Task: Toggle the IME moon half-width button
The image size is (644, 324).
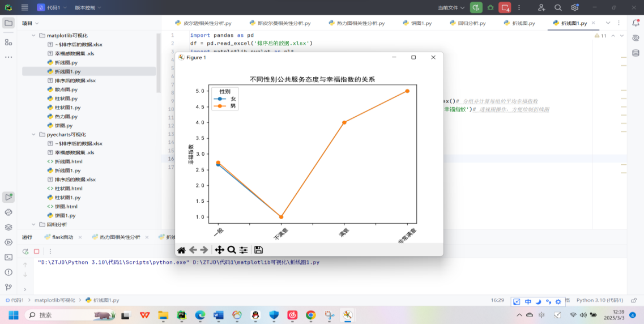Action: (x=538, y=301)
